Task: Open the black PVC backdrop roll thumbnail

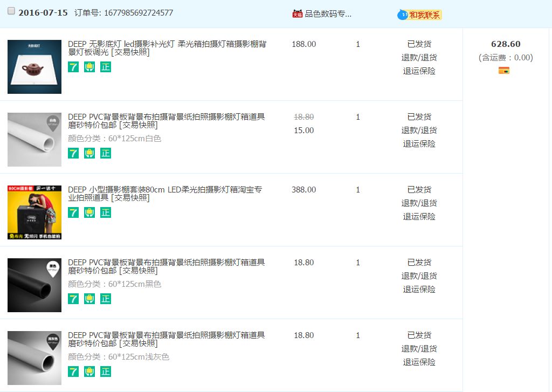Action: point(34,285)
